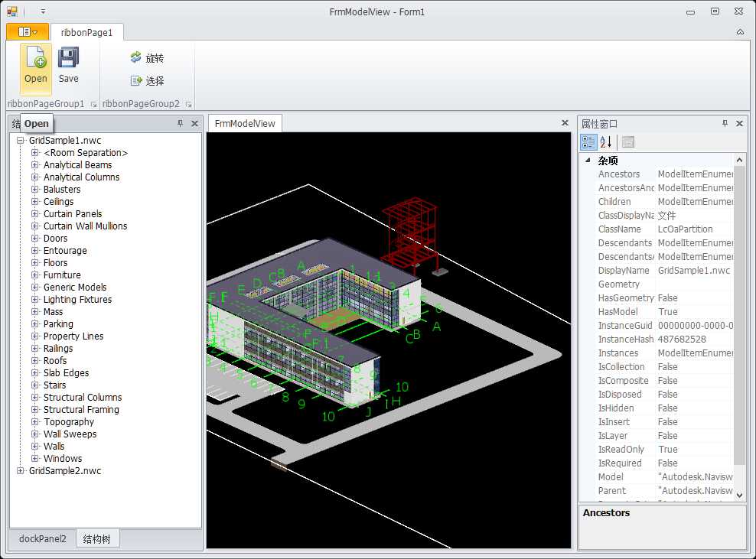
Task: Select Lighting Fixtures tree item
Action: [77, 299]
